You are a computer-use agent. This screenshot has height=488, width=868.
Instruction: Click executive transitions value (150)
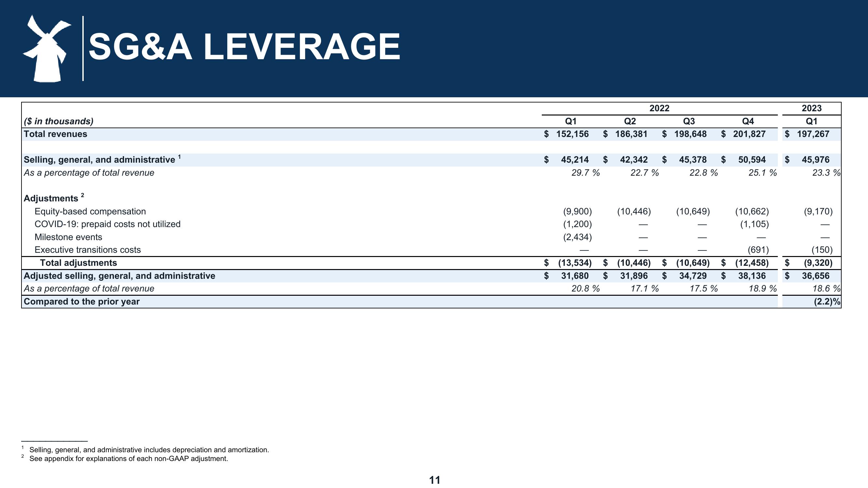(822, 250)
